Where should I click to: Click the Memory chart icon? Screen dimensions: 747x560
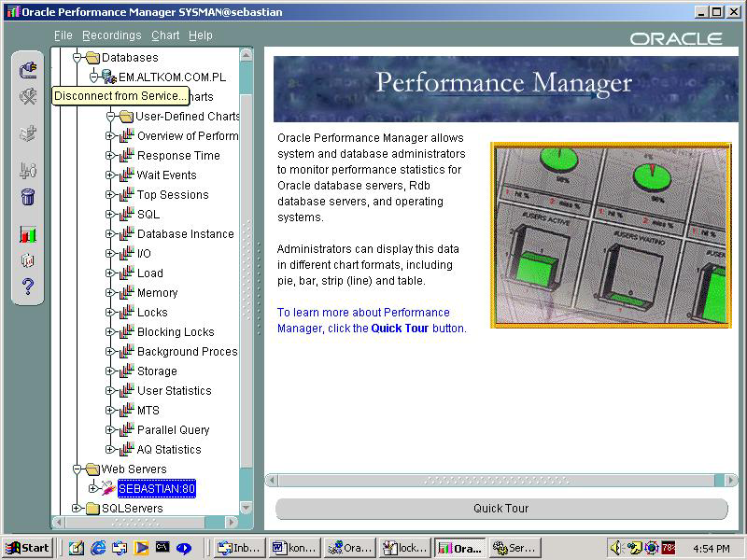point(126,292)
